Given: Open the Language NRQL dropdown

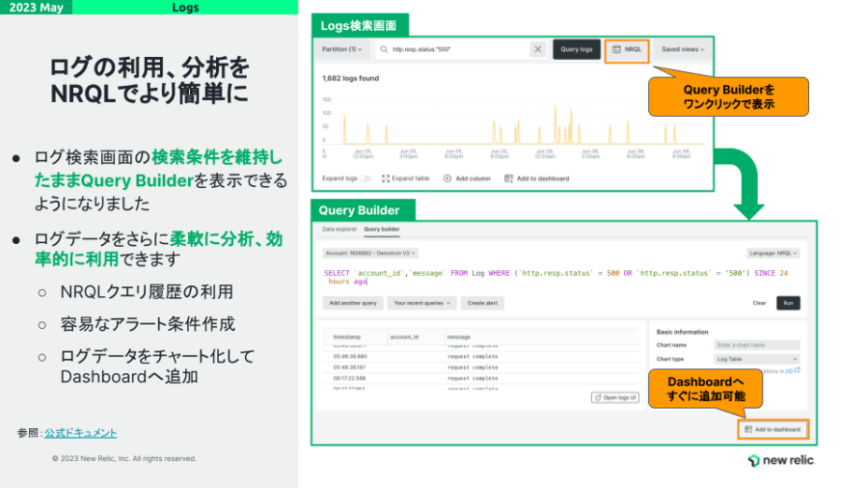Looking at the screenshot, I should pyautogui.click(x=773, y=253).
